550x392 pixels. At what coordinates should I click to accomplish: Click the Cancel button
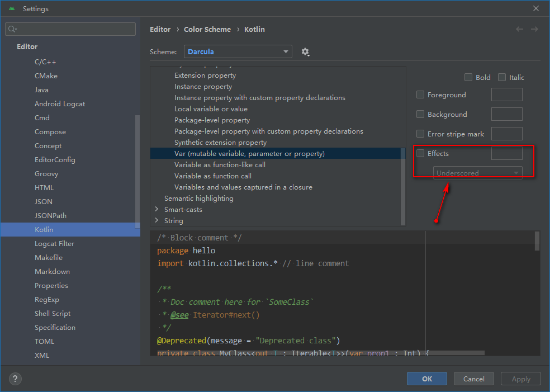coord(473,379)
